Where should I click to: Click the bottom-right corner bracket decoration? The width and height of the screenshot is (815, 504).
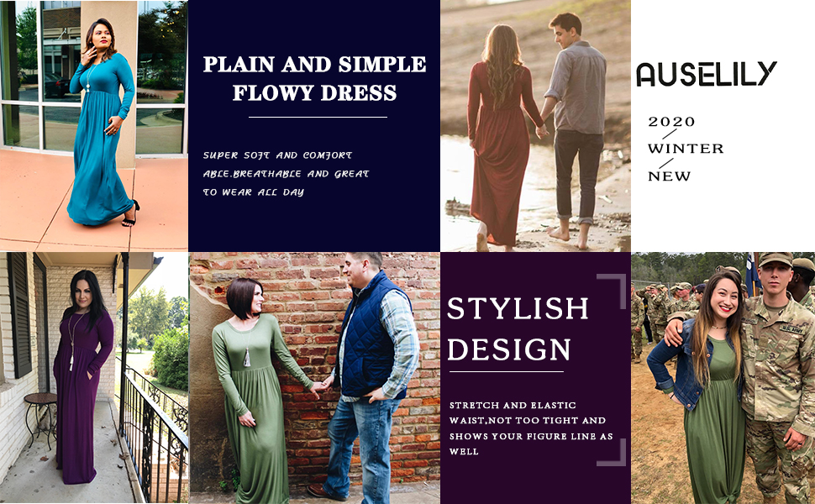click(x=612, y=452)
